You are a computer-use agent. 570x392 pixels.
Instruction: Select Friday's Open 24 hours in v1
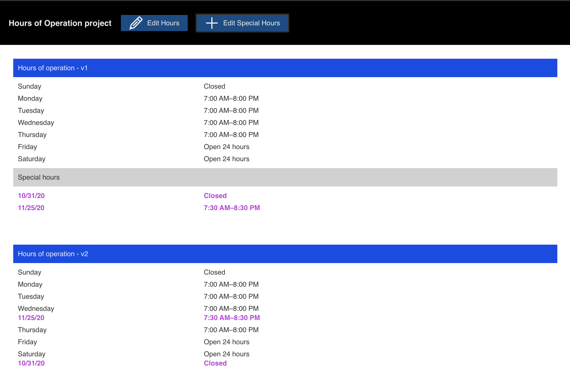pos(227,147)
